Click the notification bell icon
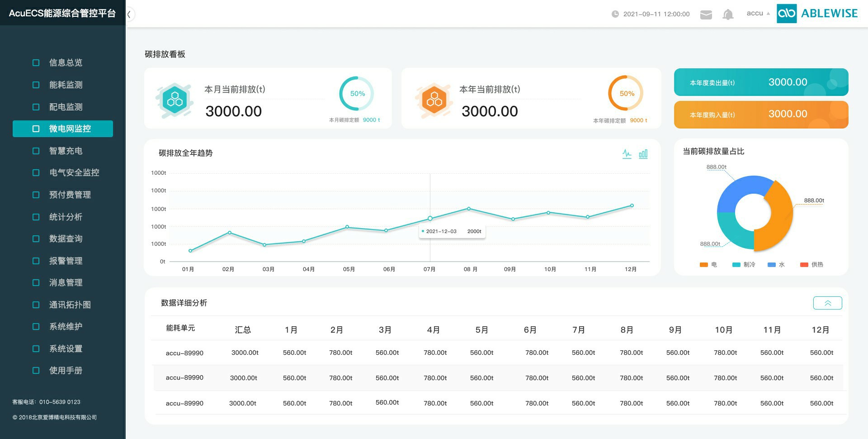The height and width of the screenshot is (439, 868). (x=728, y=15)
